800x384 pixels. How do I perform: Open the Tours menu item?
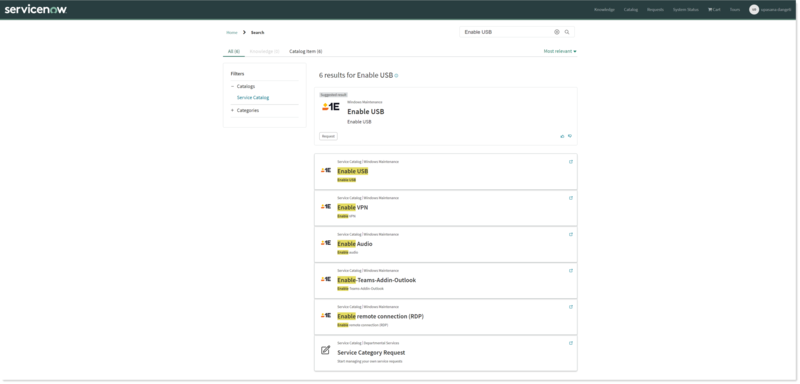[x=735, y=10]
